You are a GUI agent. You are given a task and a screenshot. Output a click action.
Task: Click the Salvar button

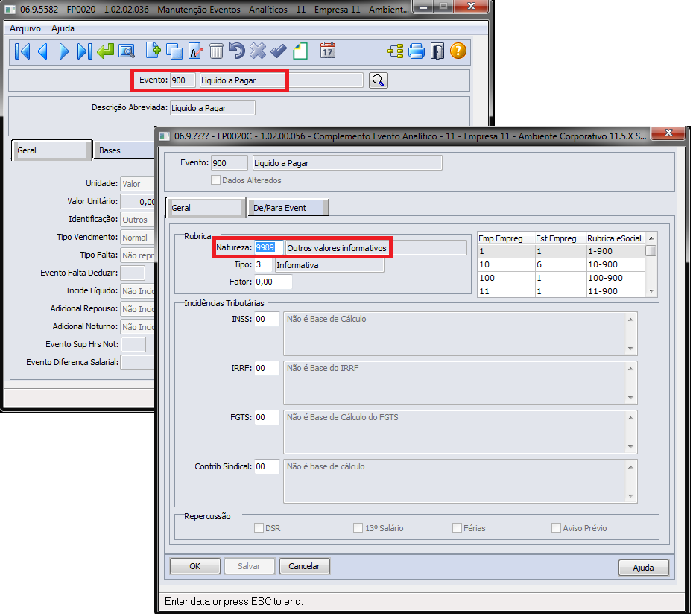tap(250, 566)
